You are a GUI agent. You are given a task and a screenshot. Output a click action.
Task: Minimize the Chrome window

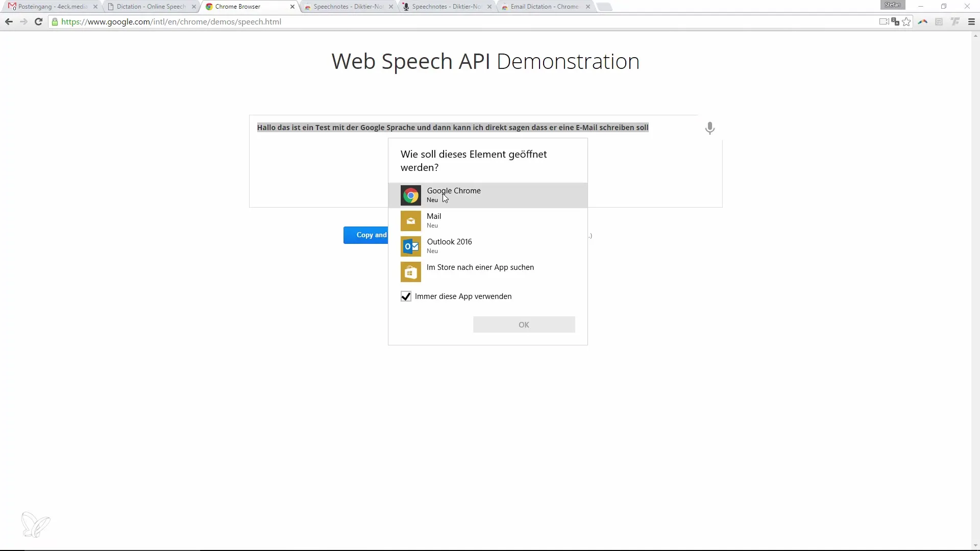(921, 7)
